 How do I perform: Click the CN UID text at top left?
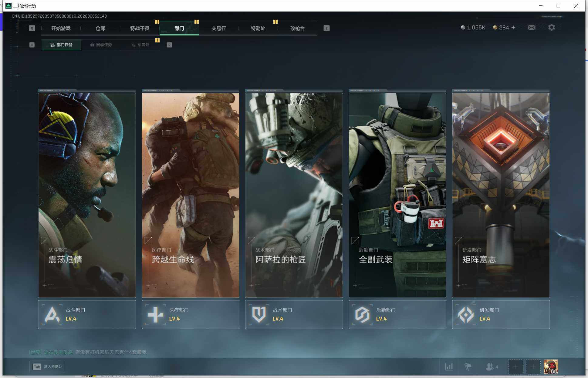[59, 16]
